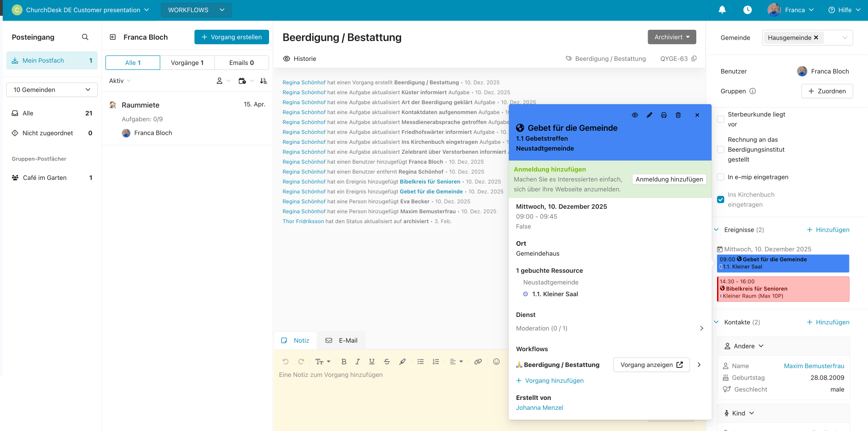Toggle italic formatting in note
Image resolution: width=868 pixels, height=431 pixels.
[358, 362]
